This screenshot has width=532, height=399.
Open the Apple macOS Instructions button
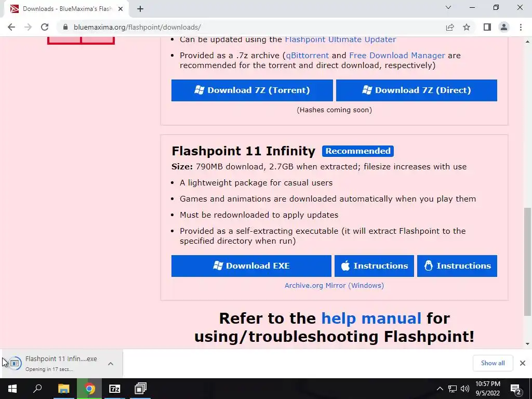[x=374, y=265]
